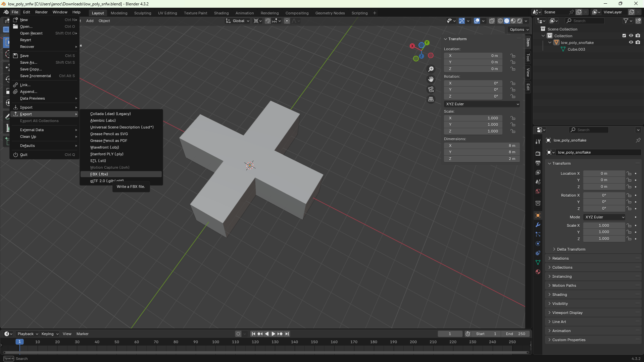Hide low_poly_snoflake in viewport with eye icon
The image size is (644, 362).
[631, 43]
